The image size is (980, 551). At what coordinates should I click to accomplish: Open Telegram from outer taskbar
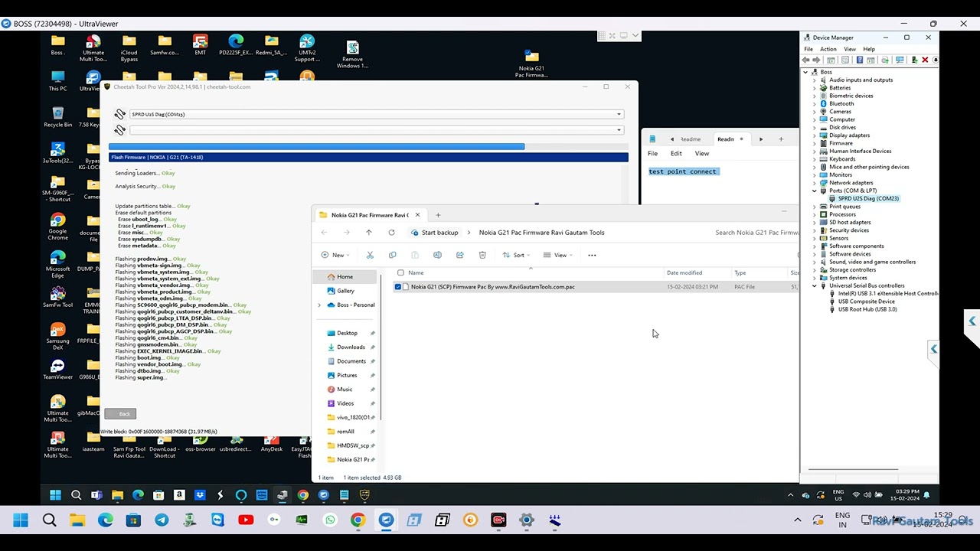tap(162, 520)
